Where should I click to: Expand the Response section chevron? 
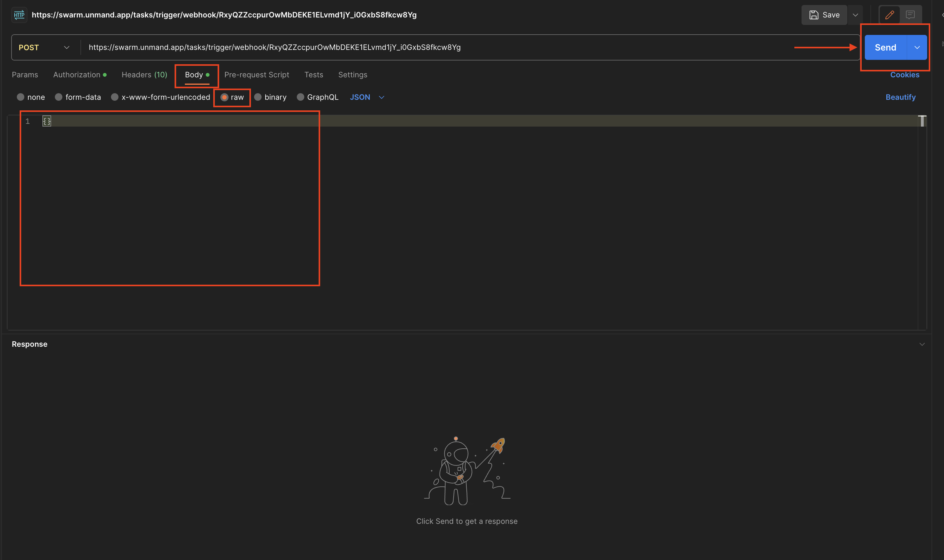[922, 344]
